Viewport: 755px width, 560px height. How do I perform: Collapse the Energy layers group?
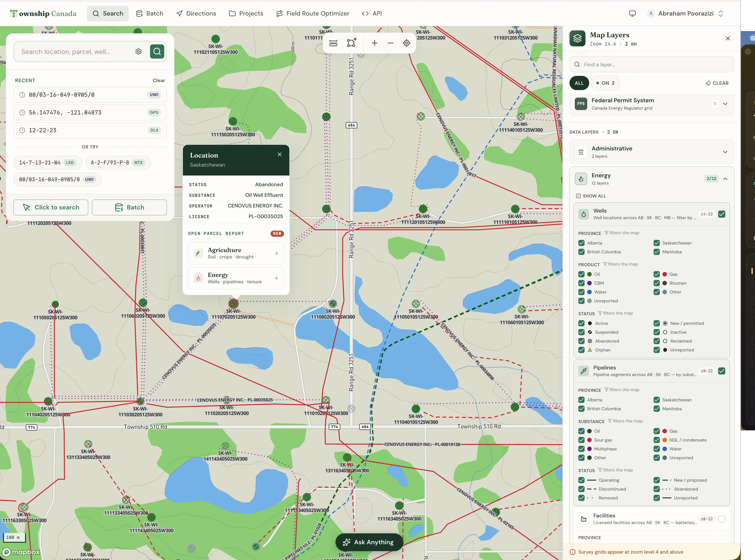point(725,179)
